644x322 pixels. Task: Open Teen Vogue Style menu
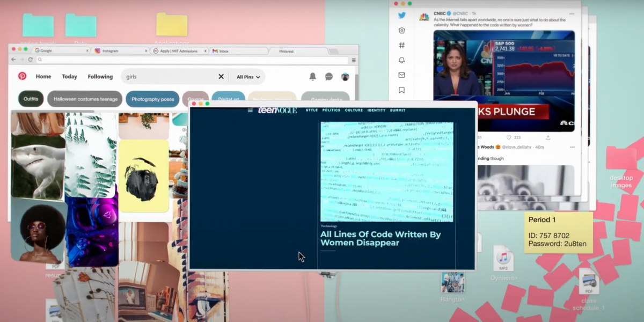pyautogui.click(x=311, y=110)
